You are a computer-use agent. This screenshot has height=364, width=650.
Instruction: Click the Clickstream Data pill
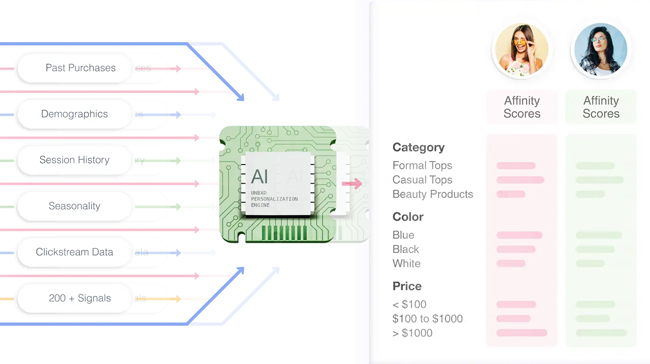74,252
